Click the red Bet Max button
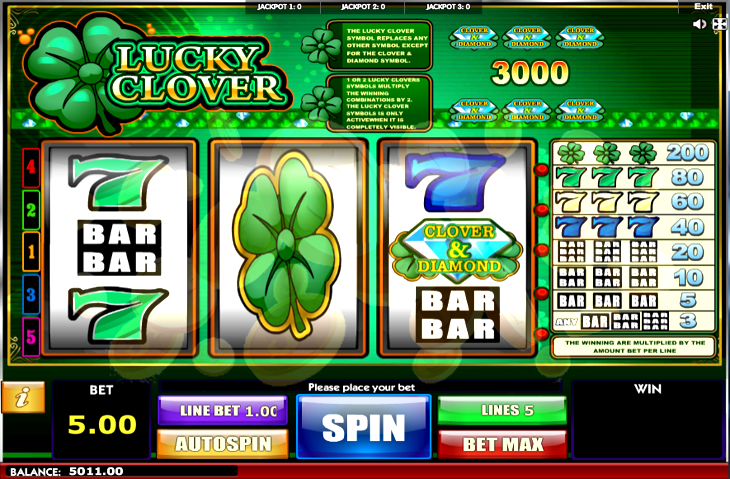The image size is (730, 479). 502,444
